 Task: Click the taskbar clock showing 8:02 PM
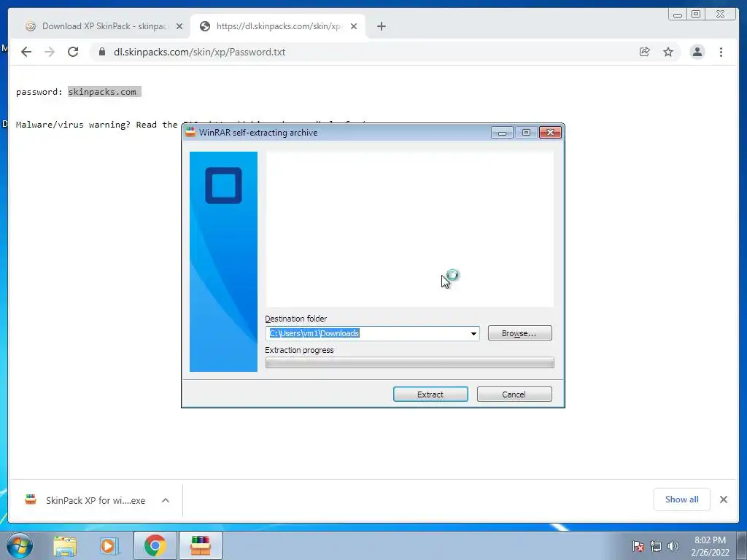pyautogui.click(x=710, y=545)
